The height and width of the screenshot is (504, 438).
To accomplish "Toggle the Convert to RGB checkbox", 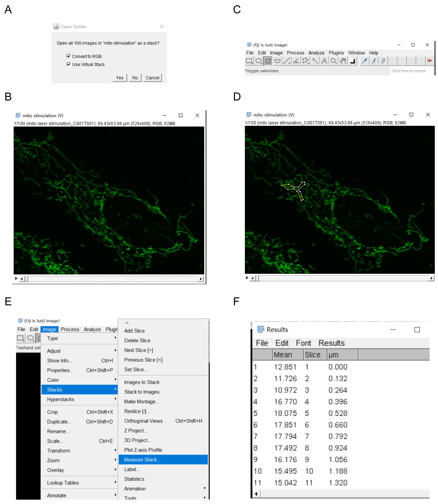I will coord(69,56).
